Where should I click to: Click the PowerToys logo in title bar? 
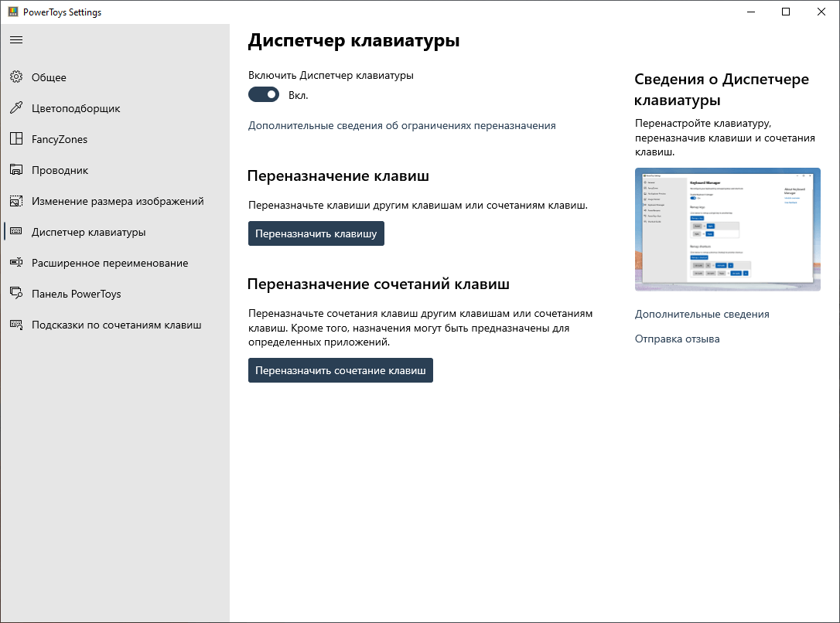tap(13, 12)
